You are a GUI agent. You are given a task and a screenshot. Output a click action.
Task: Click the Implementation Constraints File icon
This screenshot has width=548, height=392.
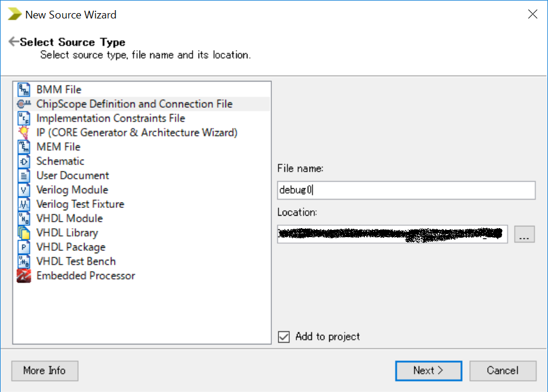click(24, 119)
